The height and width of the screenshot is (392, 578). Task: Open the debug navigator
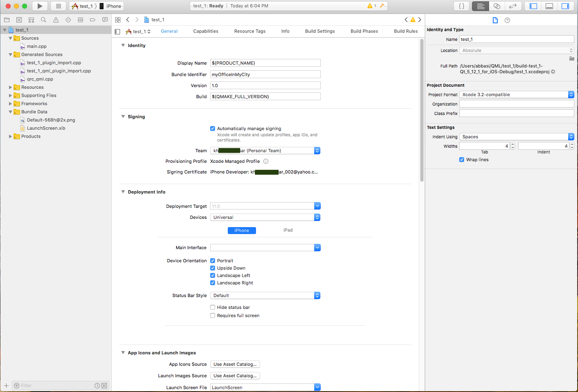(x=80, y=20)
